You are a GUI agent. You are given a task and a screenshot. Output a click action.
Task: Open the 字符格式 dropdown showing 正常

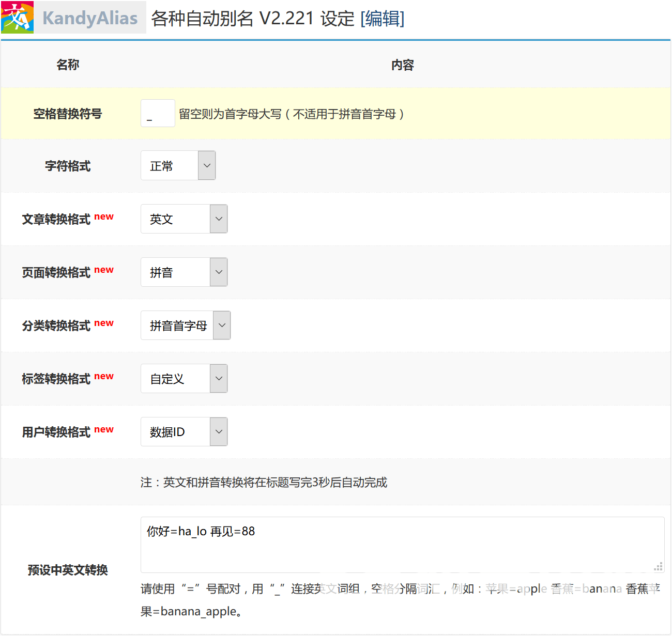(178, 165)
